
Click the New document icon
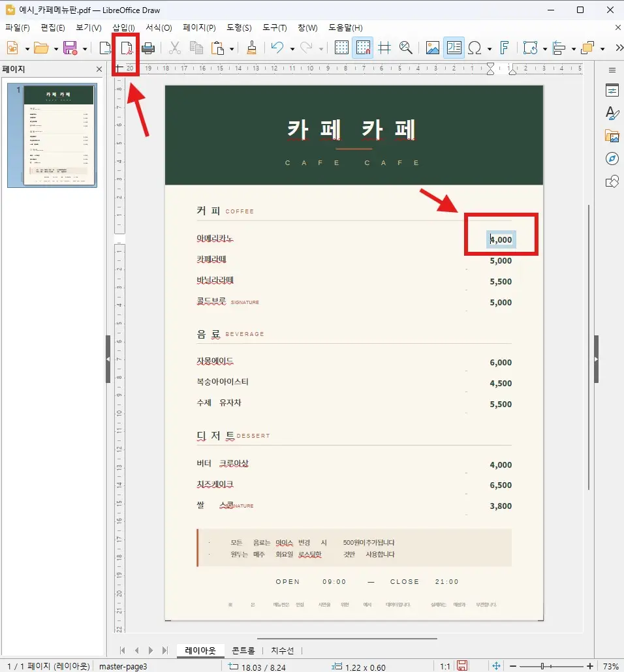point(12,48)
